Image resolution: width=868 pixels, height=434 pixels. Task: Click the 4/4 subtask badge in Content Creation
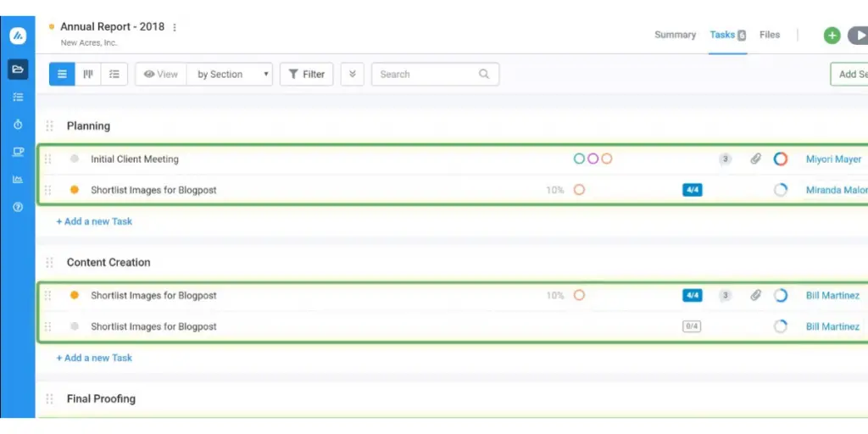(692, 295)
